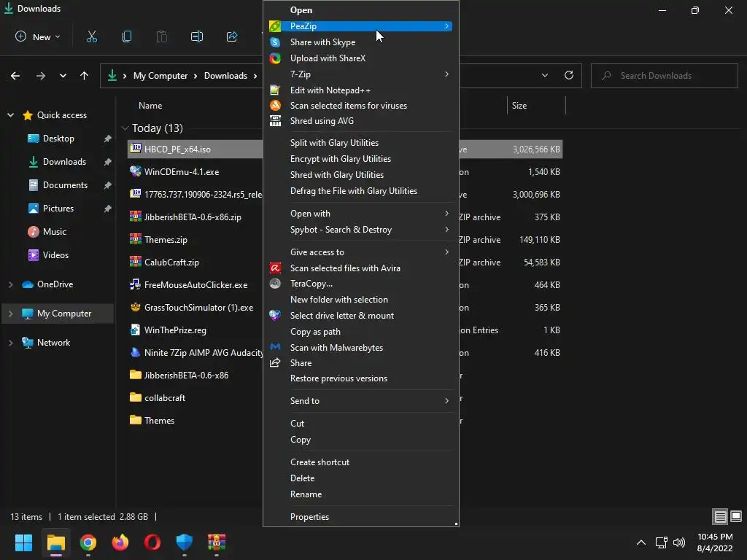747x560 pixels.
Task: Go up one folder level
Action: click(x=85, y=76)
